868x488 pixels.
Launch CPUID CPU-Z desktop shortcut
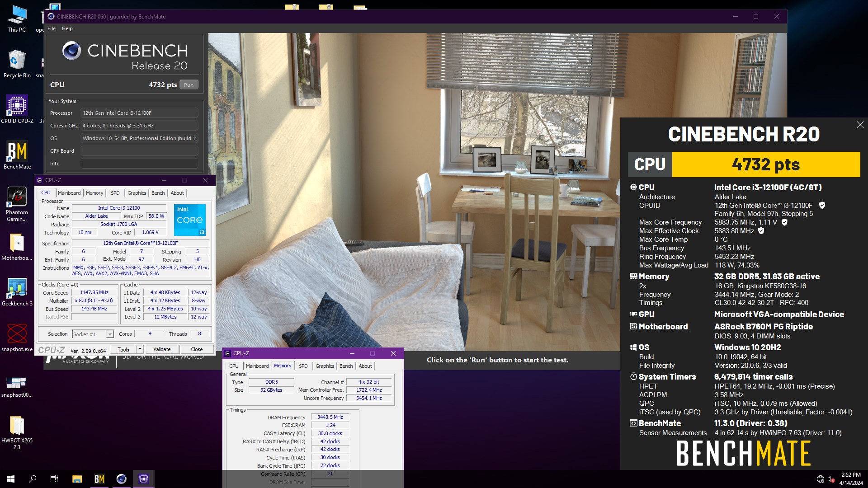click(x=17, y=109)
